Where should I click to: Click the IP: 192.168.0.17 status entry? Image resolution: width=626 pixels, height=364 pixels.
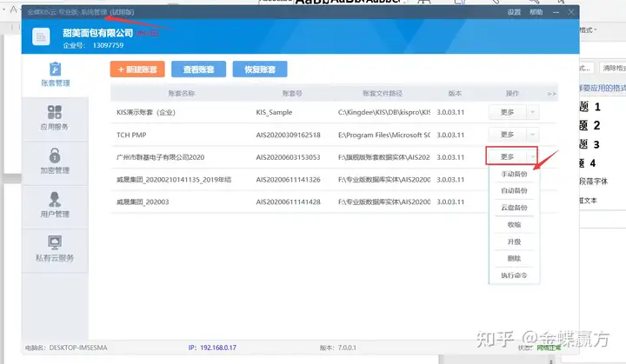[212, 347]
